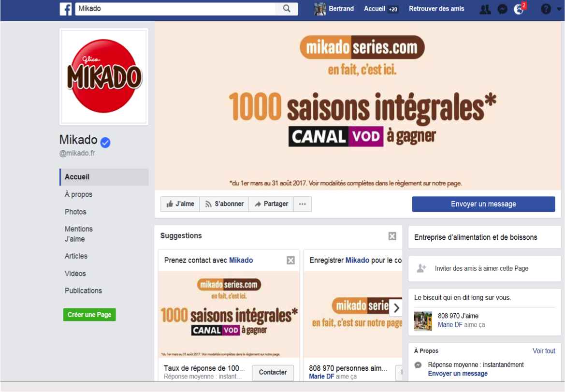Screen dimensions: 565x392
Task: Click the Mikado search input field
Action: click(175, 9)
